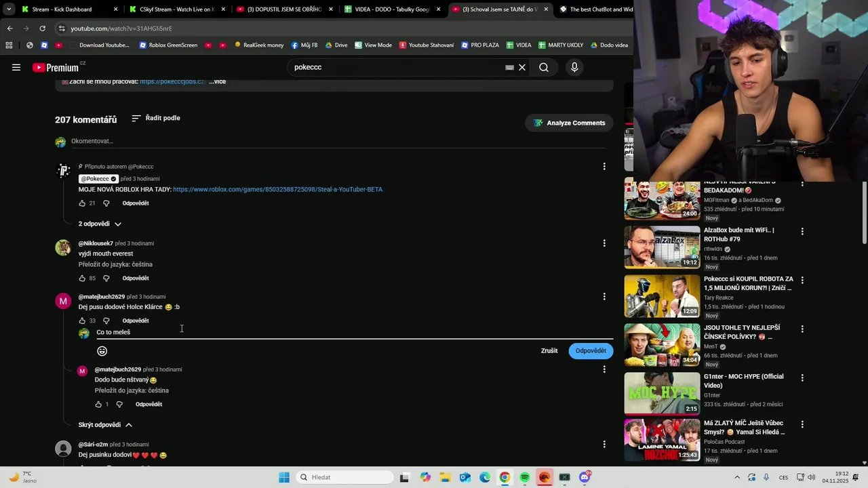Like the 'Dodo bude nštvaný' reply
Screen dimensions: 868x488
click(x=98, y=404)
